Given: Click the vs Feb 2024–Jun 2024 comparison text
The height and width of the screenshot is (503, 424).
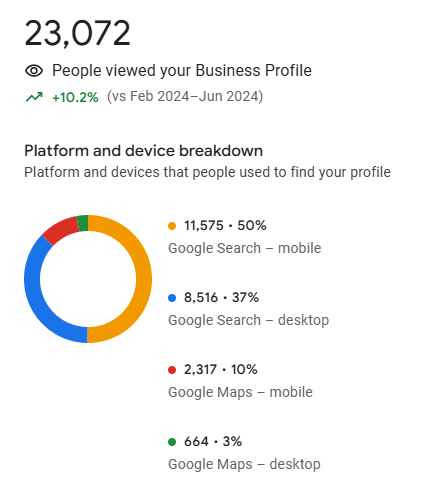Looking at the screenshot, I should coord(185,97).
